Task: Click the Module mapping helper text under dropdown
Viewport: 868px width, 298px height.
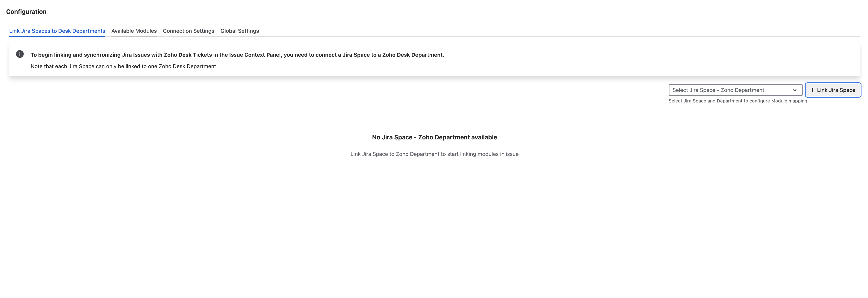Action: [738, 101]
